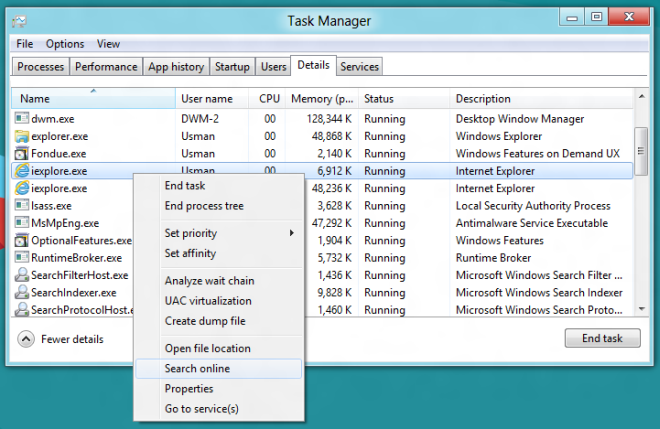
Task: Open the File menu
Action: coord(24,44)
